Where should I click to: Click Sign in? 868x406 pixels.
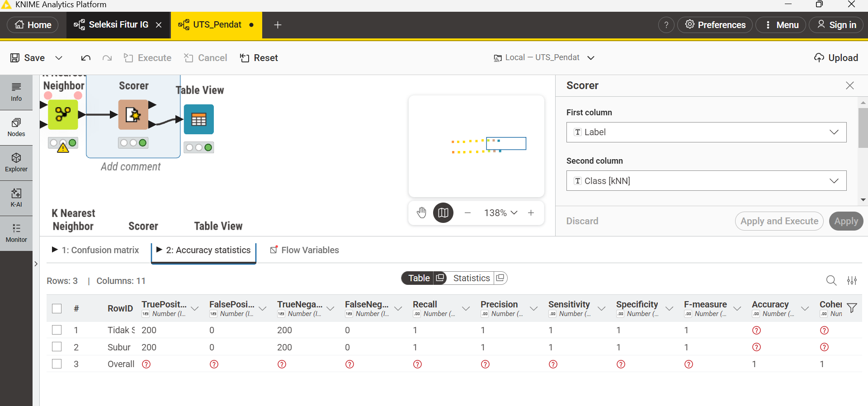(836, 25)
